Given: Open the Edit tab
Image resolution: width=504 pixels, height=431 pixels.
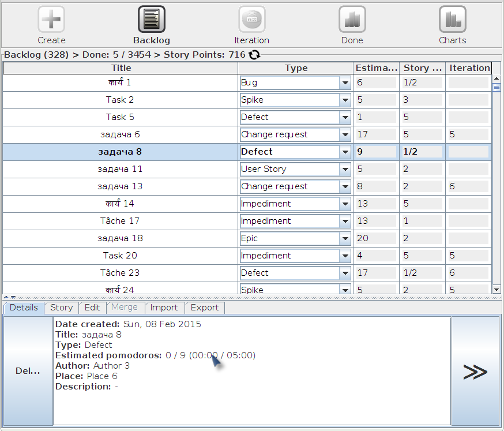Looking at the screenshot, I should coord(92,308).
